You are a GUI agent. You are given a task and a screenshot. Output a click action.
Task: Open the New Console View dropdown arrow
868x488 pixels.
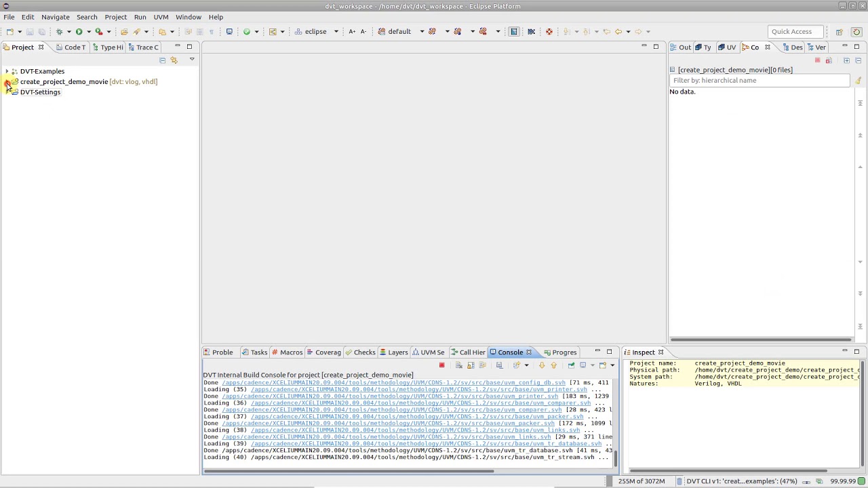pyautogui.click(x=612, y=365)
